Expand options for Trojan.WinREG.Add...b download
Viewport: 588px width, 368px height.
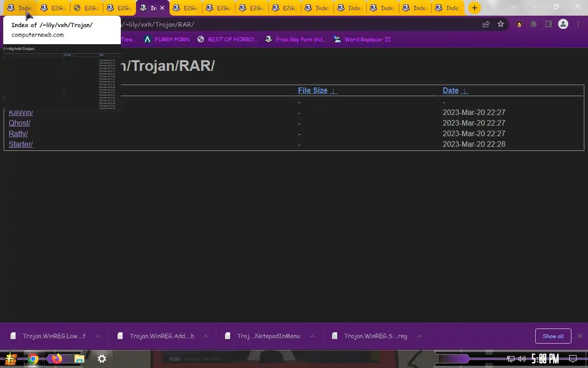click(x=205, y=336)
